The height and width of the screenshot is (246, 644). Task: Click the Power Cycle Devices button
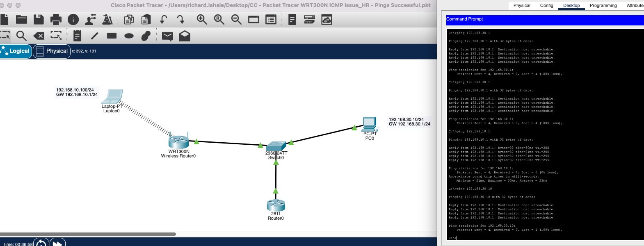point(41,243)
